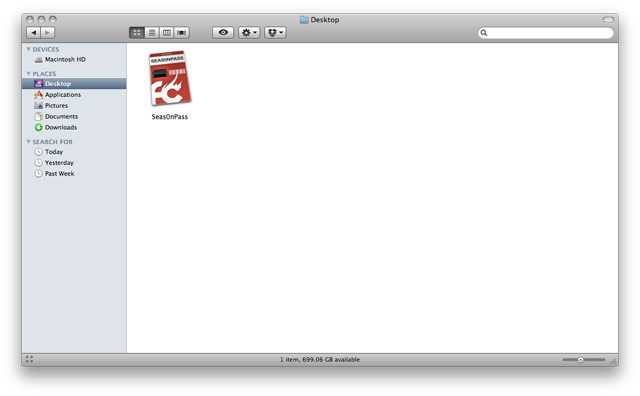Image resolution: width=640 pixels, height=396 pixels.
Task: Select the Yesterday saved search
Action: [x=74, y=162]
